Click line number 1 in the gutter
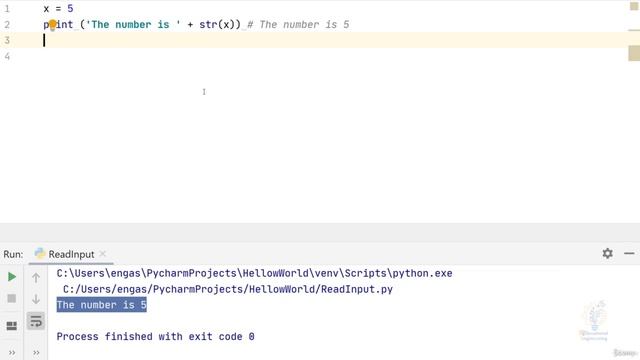This screenshot has width=640, height=360. coord(7,9)
